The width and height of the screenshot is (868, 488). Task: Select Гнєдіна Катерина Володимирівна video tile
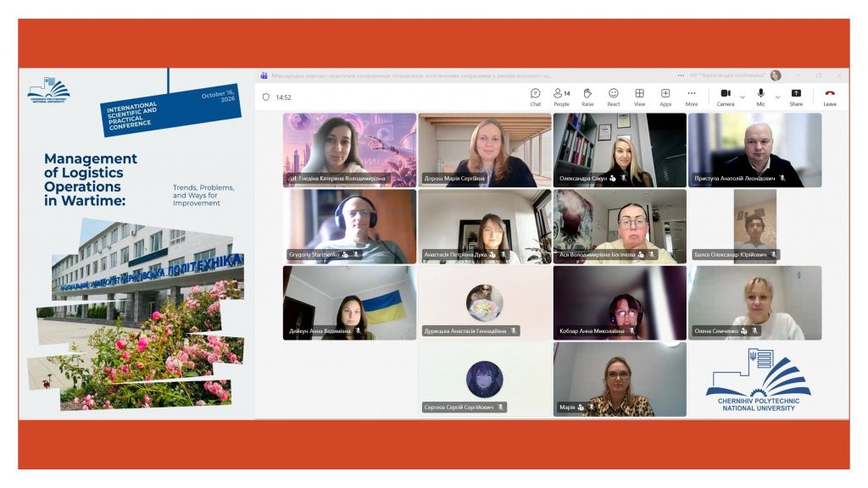point(349,150)
